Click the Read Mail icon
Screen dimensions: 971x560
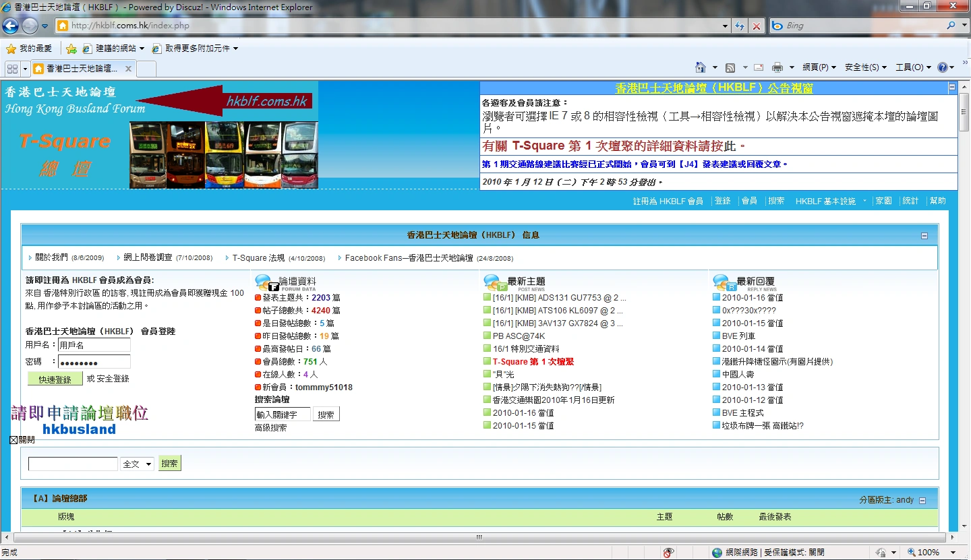click(x=759, y=67)
